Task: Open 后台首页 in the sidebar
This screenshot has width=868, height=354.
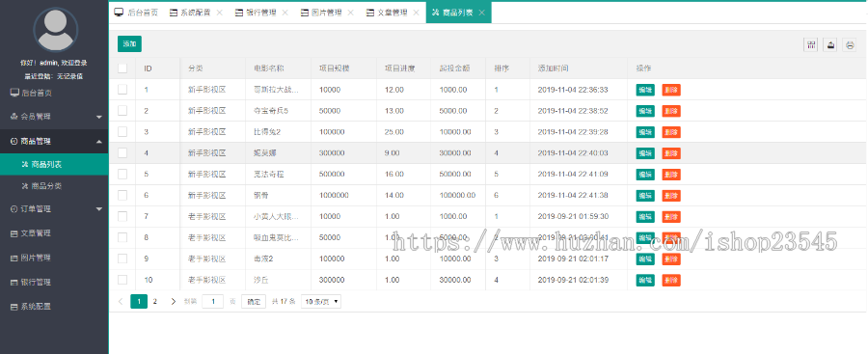Action: click(x=54, y=93)
